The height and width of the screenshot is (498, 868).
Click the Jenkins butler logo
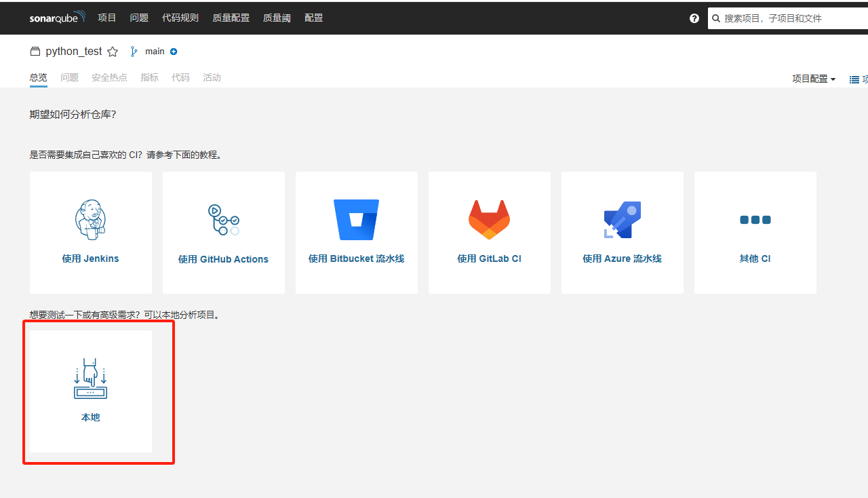coord(90,220)
